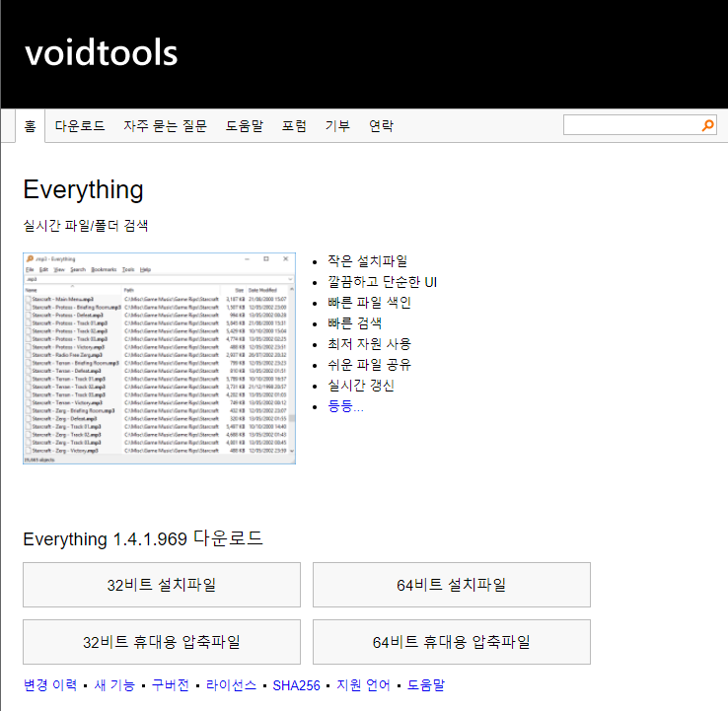Open the 새 기능 link
The image size is (728, 711).
pyautogui.click(x=114, y=685)
